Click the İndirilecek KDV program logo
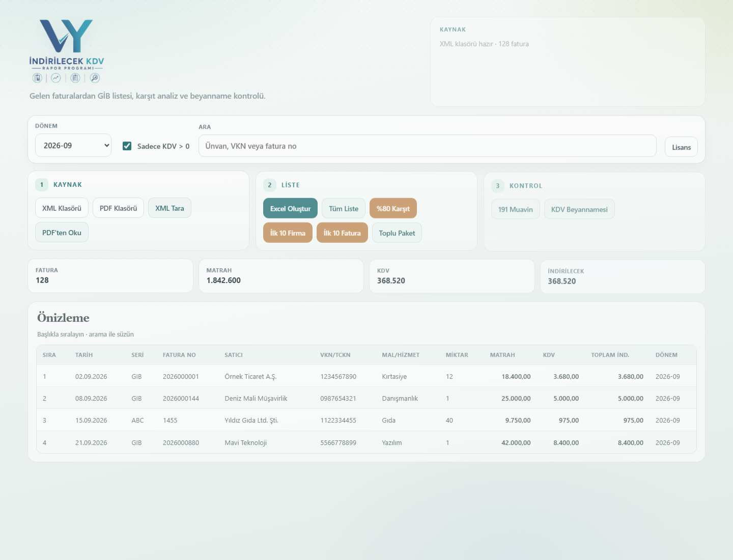Screen dimensions: 733x560 67,51
